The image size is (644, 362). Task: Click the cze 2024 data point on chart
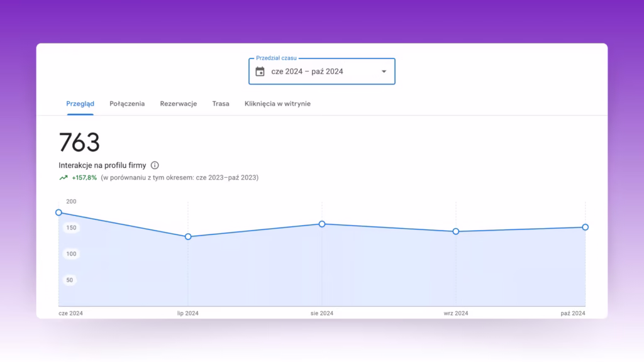58,212
